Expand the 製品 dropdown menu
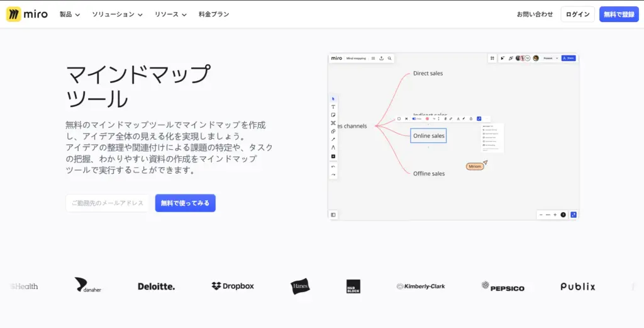644x328 pixels. click(x=69, y=14)
